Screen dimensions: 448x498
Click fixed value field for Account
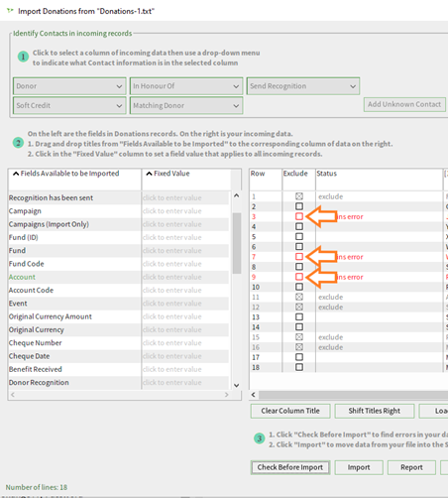coord(185,277)
